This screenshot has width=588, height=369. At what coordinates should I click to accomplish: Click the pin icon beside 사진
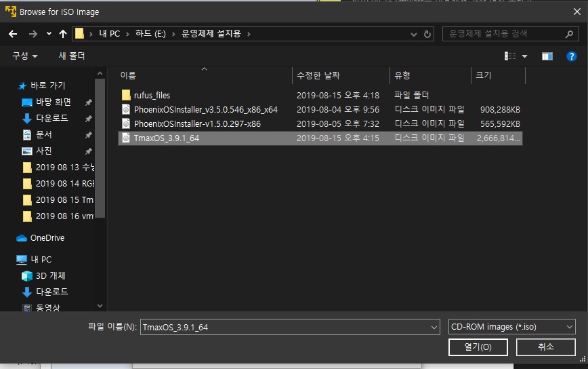pyautogui.click(x=89, y=151)
